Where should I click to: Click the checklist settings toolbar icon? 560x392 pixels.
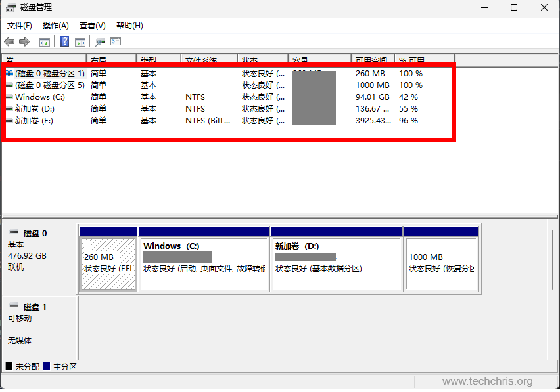pos(116,42)
